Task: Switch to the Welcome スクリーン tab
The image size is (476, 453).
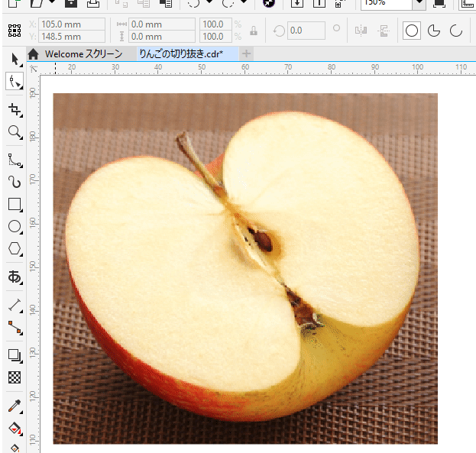Action: (x=83, y=54)
